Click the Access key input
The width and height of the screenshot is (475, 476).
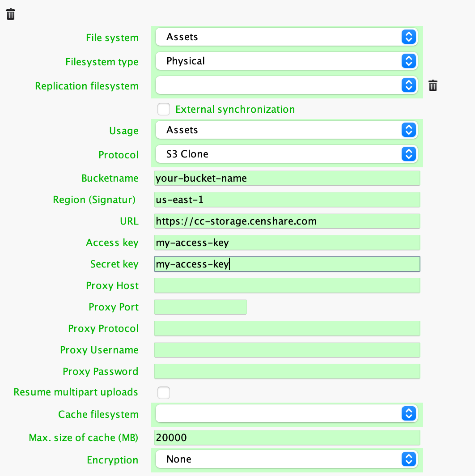pos(286,242)
